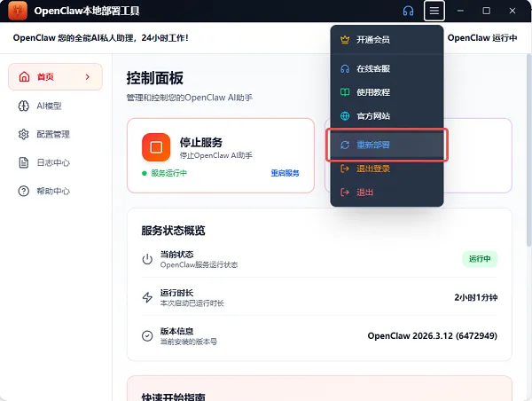Click the orange stop service square icon

coord(156,147)
